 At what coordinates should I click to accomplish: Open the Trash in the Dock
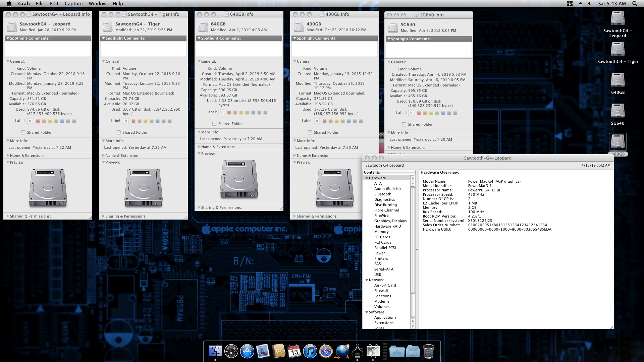(x=428, y=351)
